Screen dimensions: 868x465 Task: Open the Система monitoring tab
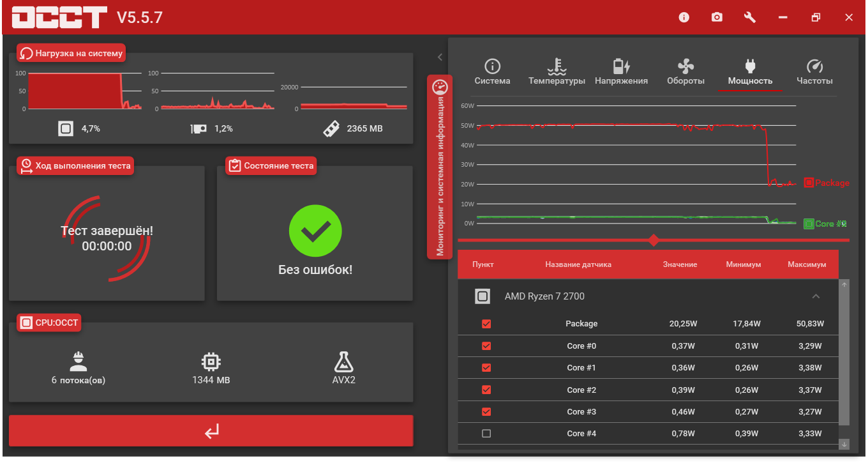click(492, 72)
